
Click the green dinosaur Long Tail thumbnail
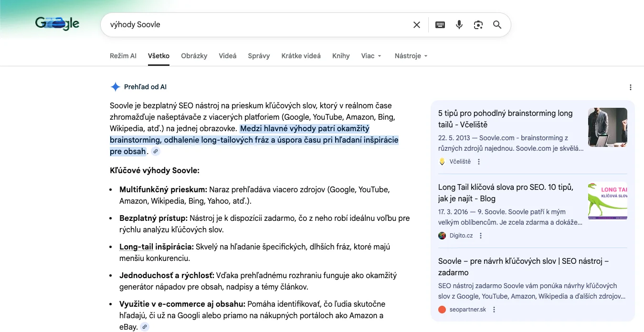coord(607,201)
